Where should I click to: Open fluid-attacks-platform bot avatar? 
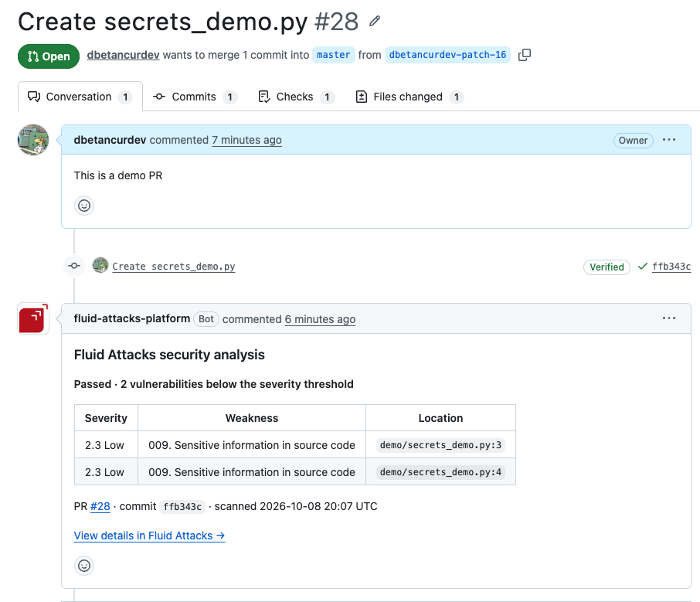coord(33,318)
